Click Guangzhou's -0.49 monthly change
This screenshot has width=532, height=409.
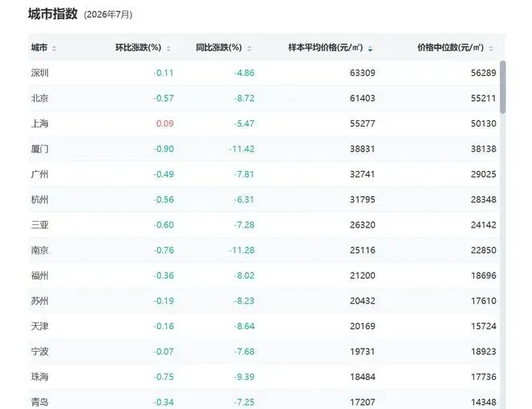coord(163,174)
